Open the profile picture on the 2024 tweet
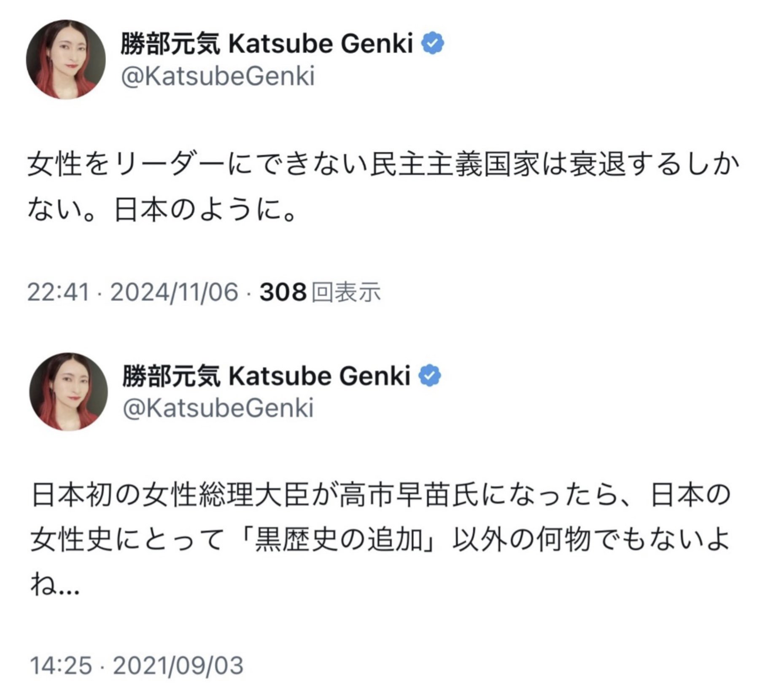Screen dimensions: 765x700 [66, 59]
